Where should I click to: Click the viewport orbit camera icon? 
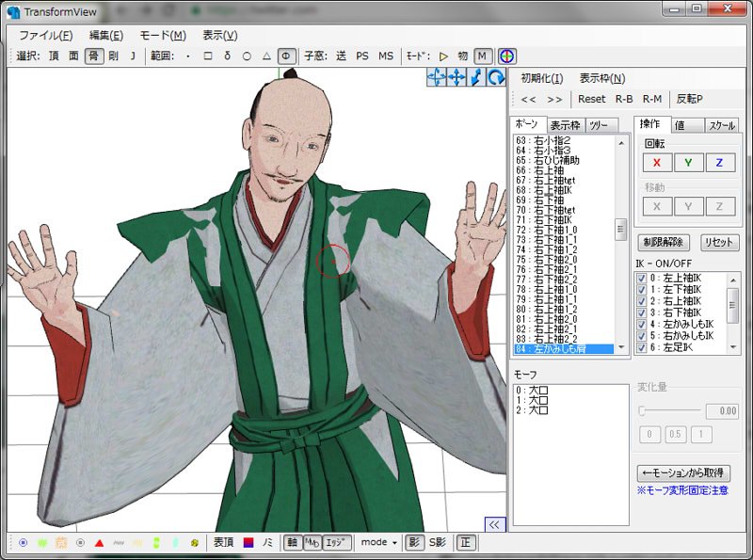tap(436, 77)
